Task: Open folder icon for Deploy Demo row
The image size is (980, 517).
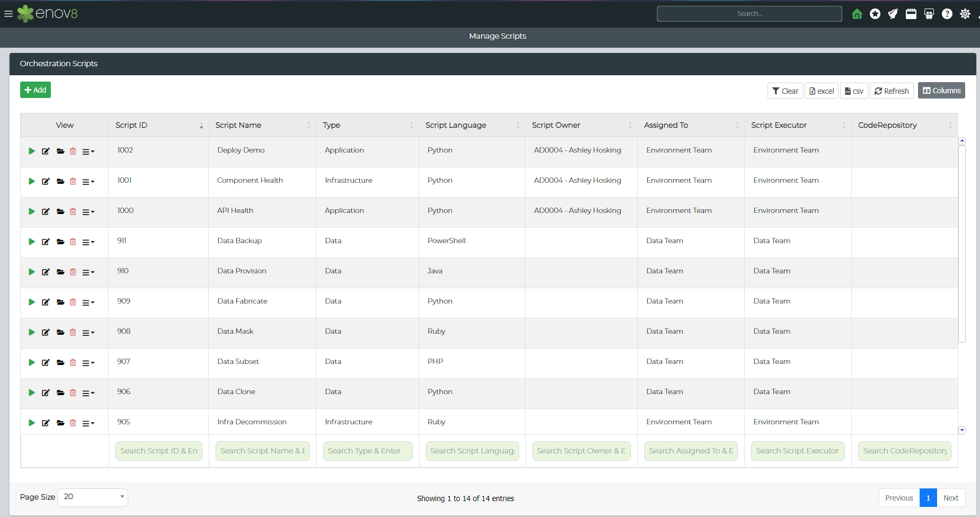Action: coord(60,151)
